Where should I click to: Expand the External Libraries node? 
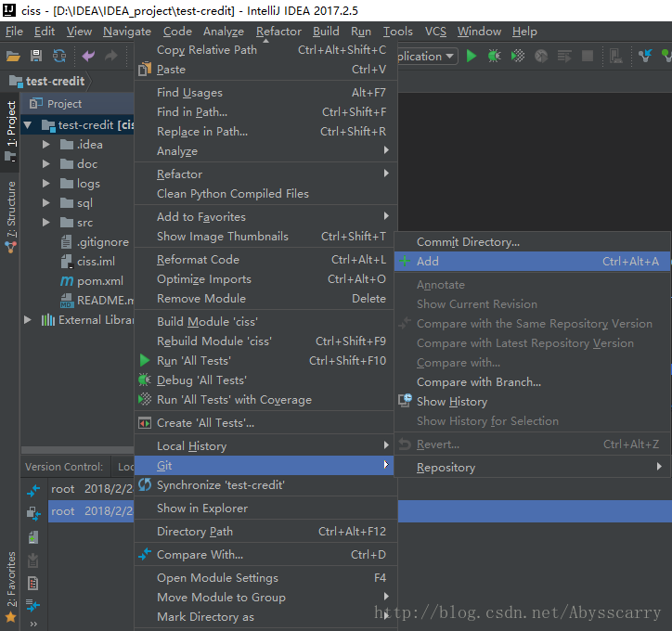27,319
